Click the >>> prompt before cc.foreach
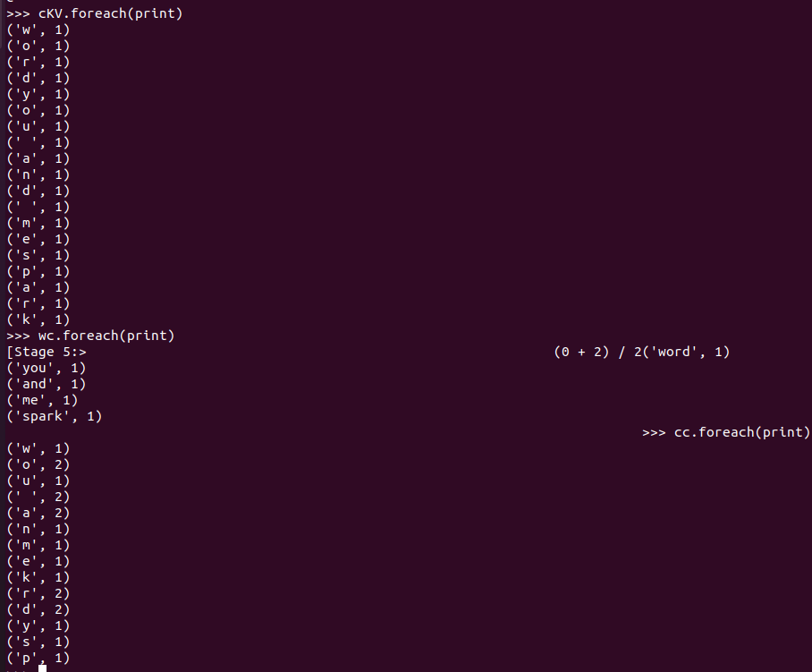Viewport: 812px width, 672px height. click(x=654, y=432)
